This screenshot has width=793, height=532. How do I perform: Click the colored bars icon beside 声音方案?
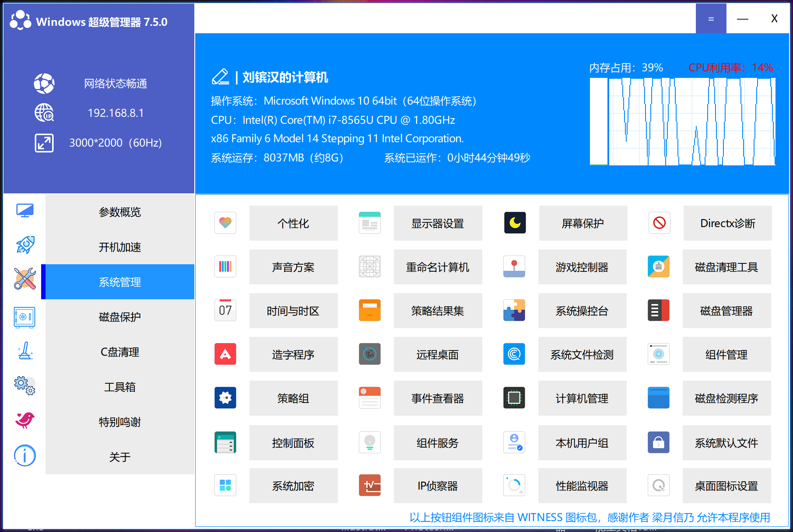pos(225,266)
